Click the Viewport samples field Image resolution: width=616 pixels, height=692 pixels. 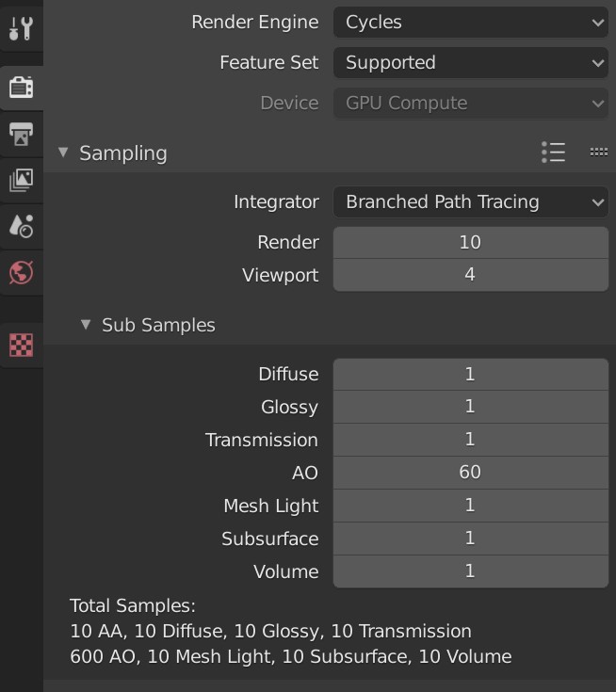pos(470,275)
